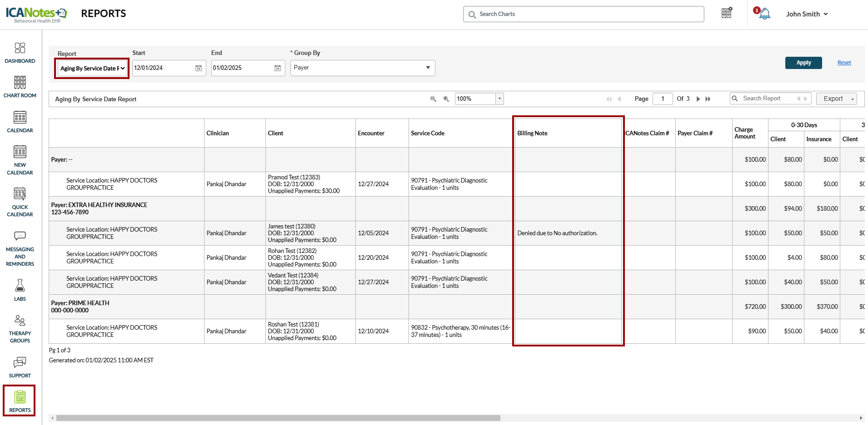Open the John Smith user menu
The width and height of the screenshot is (868, 425).
pyautogui.click(x=807, y=14)
